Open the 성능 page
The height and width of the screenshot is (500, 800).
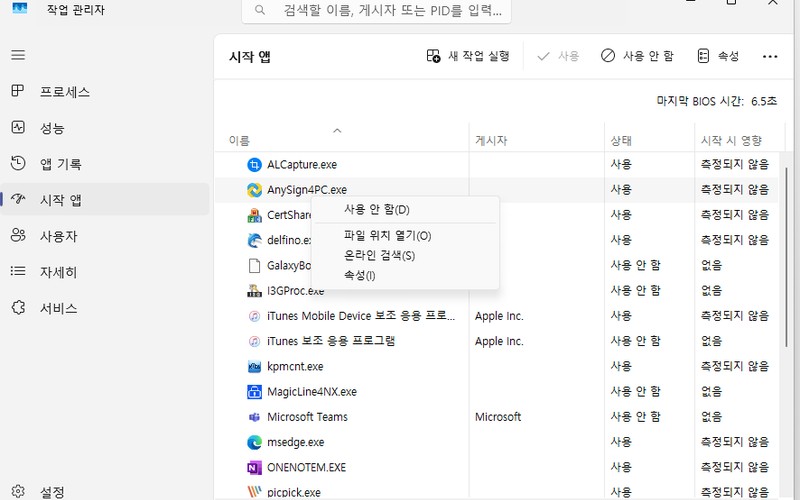[x=105, y=128]
